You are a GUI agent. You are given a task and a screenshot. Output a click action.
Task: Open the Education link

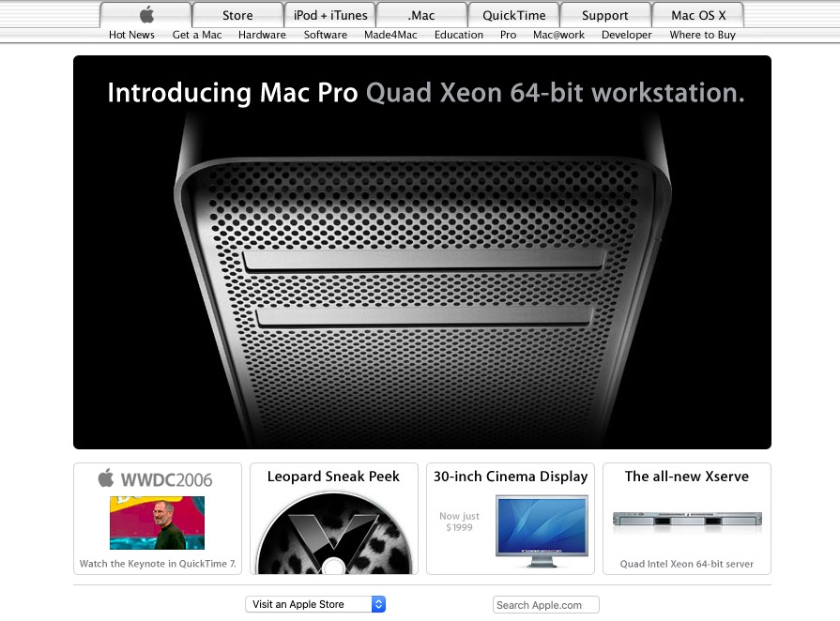tap(459, 35)
